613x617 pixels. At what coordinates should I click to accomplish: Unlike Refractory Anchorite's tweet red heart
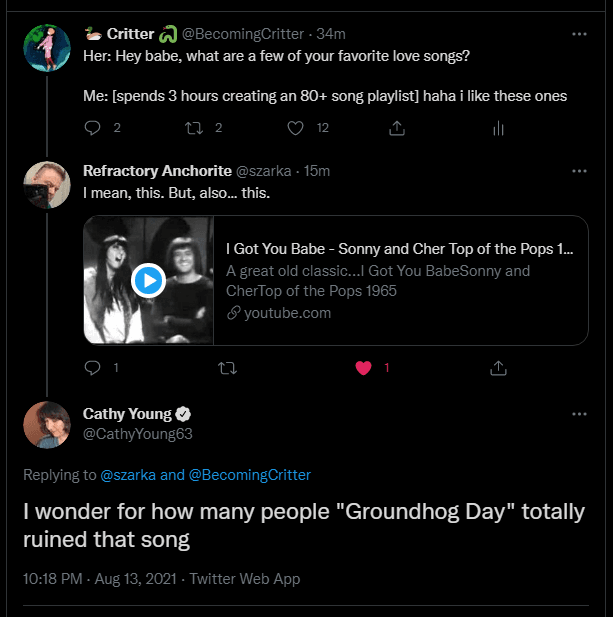pos(363,368)
